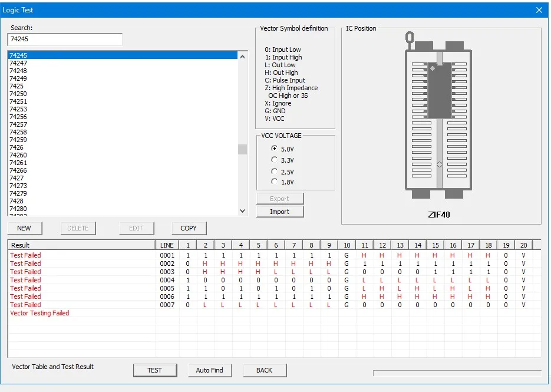Select result row for line 0003

pos(26,272)
